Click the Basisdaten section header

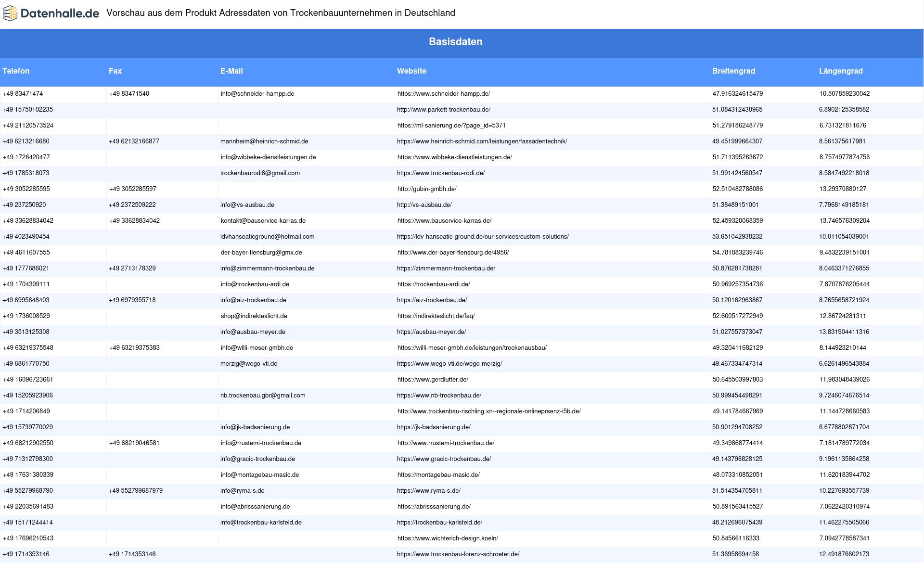456,42
